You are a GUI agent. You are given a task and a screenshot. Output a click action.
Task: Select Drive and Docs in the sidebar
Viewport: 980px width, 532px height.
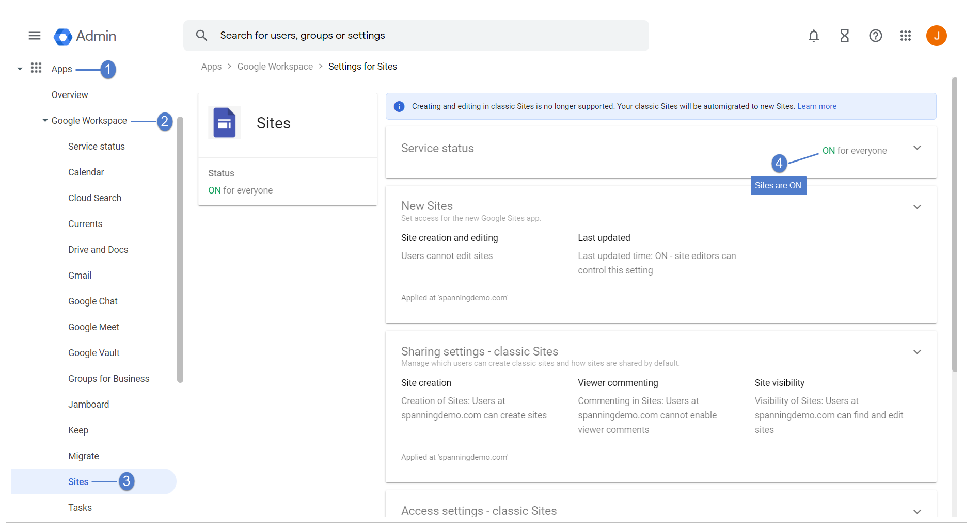click(x=98, y=250)
